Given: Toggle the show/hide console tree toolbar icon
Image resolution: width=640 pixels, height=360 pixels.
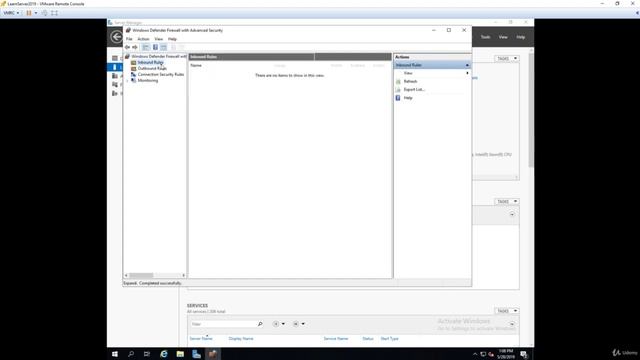Looking at the screenshot, I should (x=146, y=47).
